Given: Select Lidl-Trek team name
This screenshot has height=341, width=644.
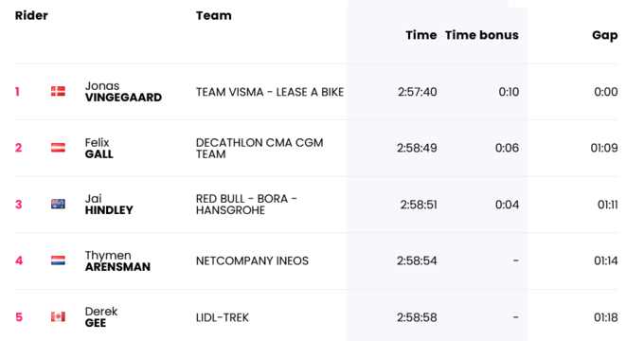Looking at the screenshot, I should tap(223, 317).
